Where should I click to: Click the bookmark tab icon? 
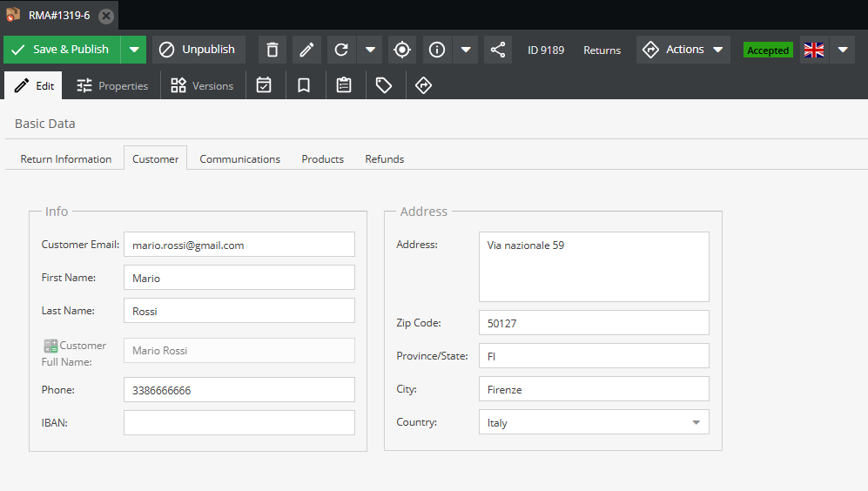(304, 85)
